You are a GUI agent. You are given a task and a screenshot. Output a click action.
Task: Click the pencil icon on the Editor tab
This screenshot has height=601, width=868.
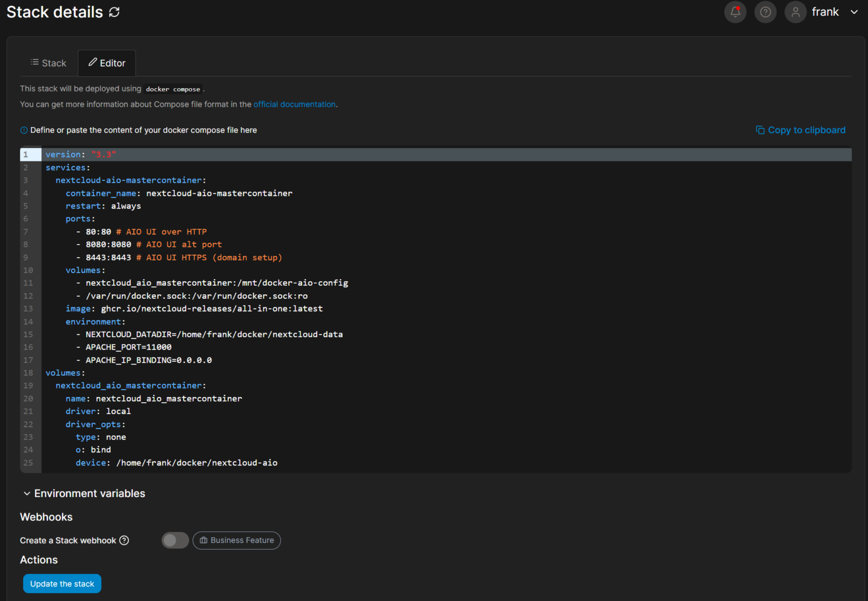click(93, 63)
